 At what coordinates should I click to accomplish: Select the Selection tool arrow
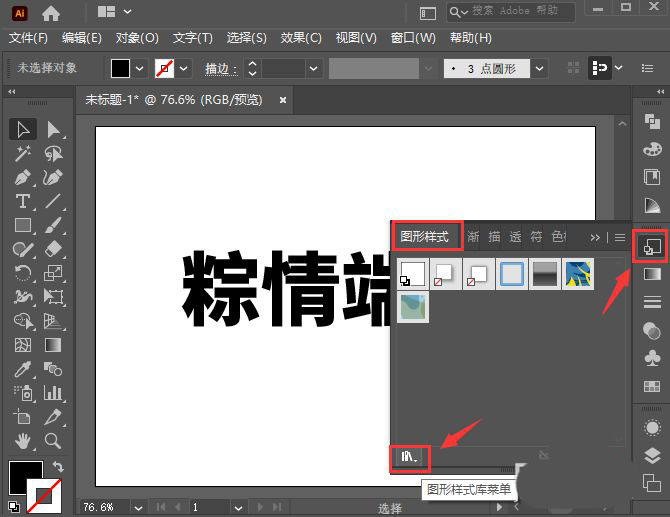coord(23,129)
